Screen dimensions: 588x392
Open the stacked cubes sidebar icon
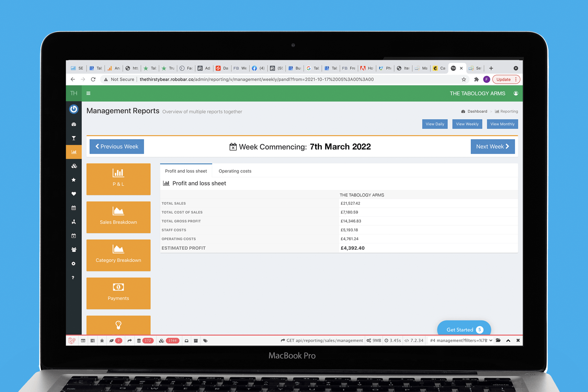(x=74, y=166)
